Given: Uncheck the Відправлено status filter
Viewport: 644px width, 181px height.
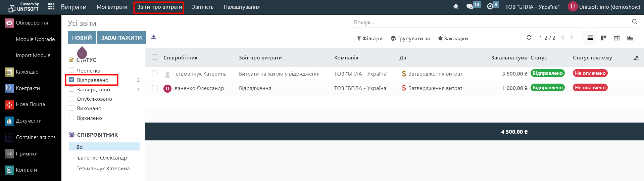Looking at the screenshot, I should click(71, 80).
